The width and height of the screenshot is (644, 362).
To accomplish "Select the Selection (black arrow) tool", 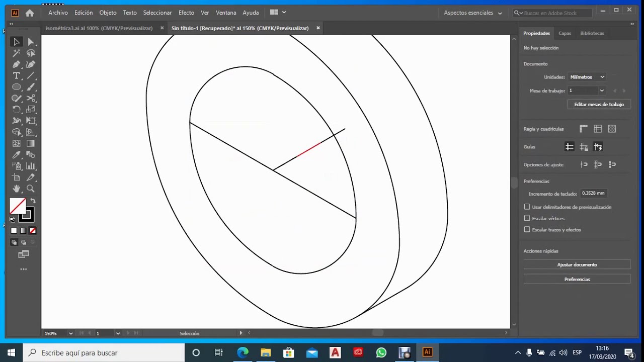I will (x=17, y=42).
